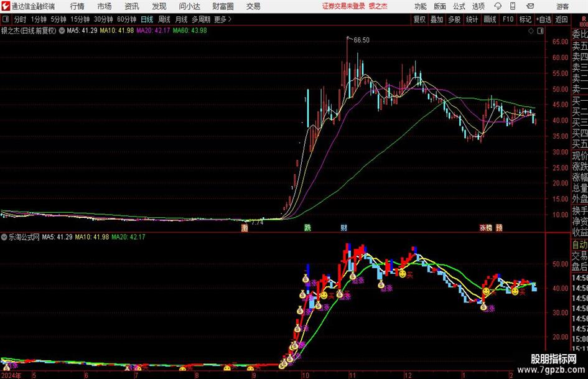Open the 多周期 multi-period view
The image size is (588, 379).
coord(201,19)
